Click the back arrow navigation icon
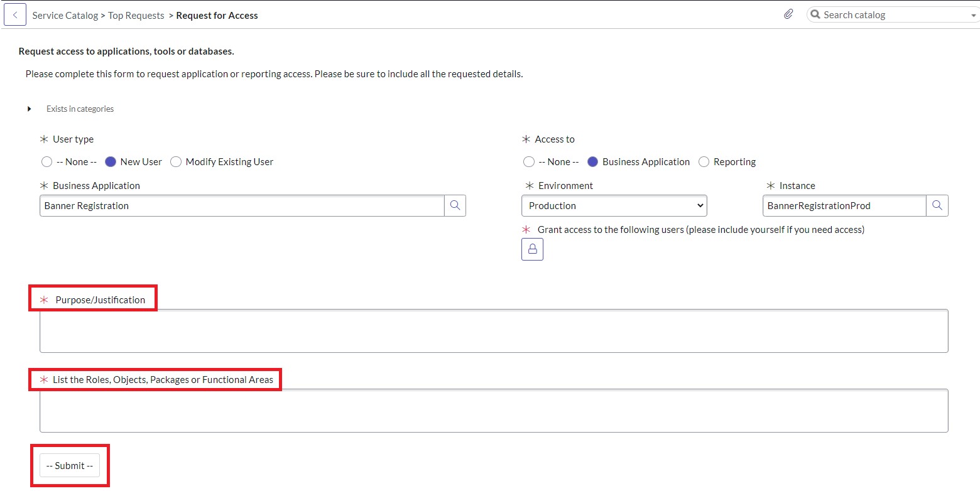Screen dimensions: 980x491 coord(14,14)
